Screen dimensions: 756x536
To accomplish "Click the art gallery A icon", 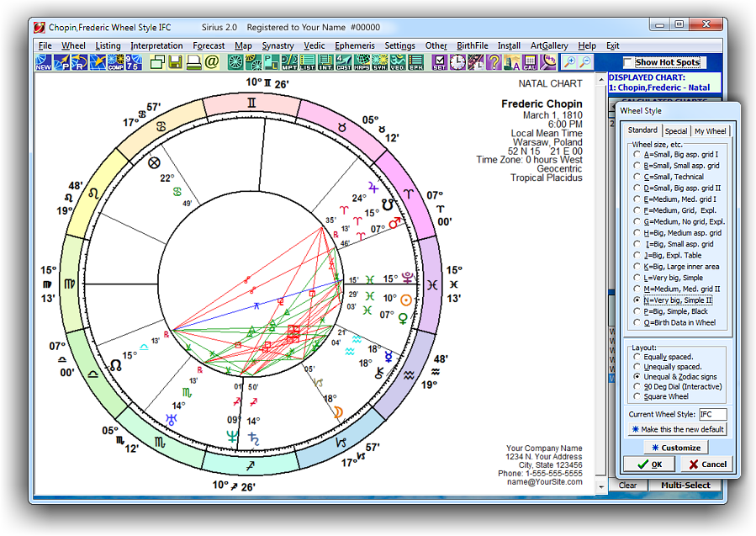I will coord(511,62).
